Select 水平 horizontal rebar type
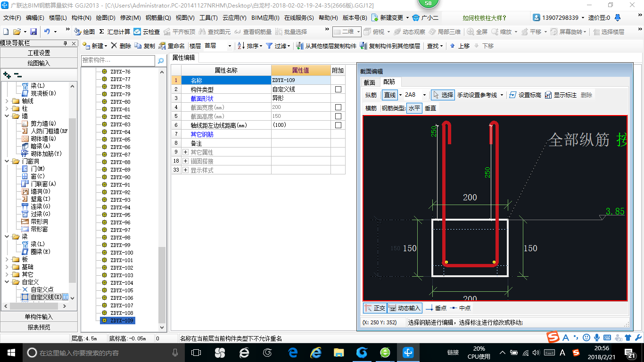 click(414, 108)
